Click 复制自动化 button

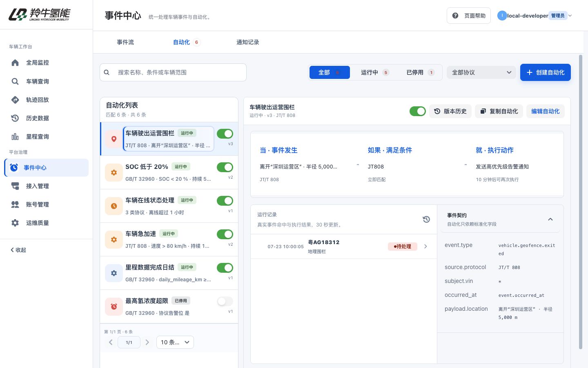[x=499, y=111]
